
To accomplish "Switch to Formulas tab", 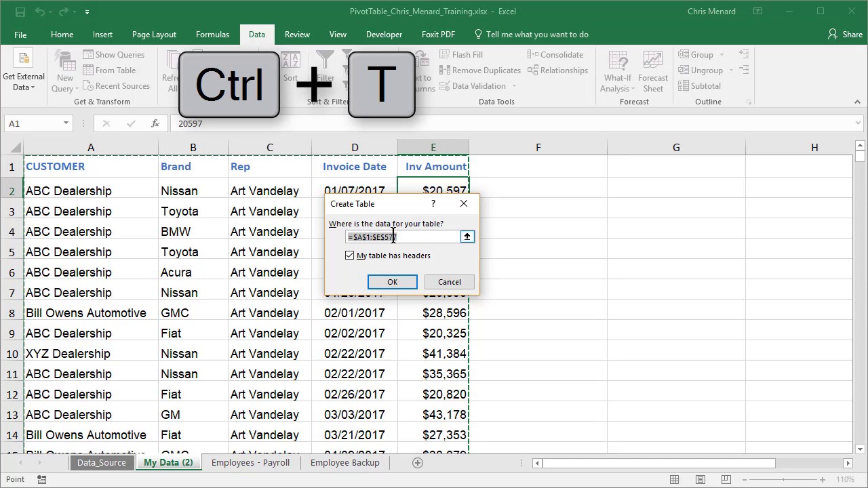I will click(212, 35).
